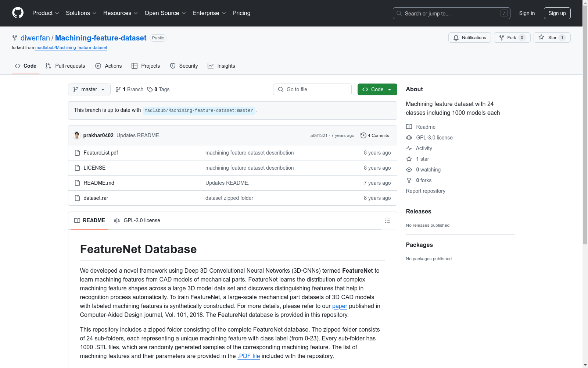Open the dataset zipped folder commit message

229,198
